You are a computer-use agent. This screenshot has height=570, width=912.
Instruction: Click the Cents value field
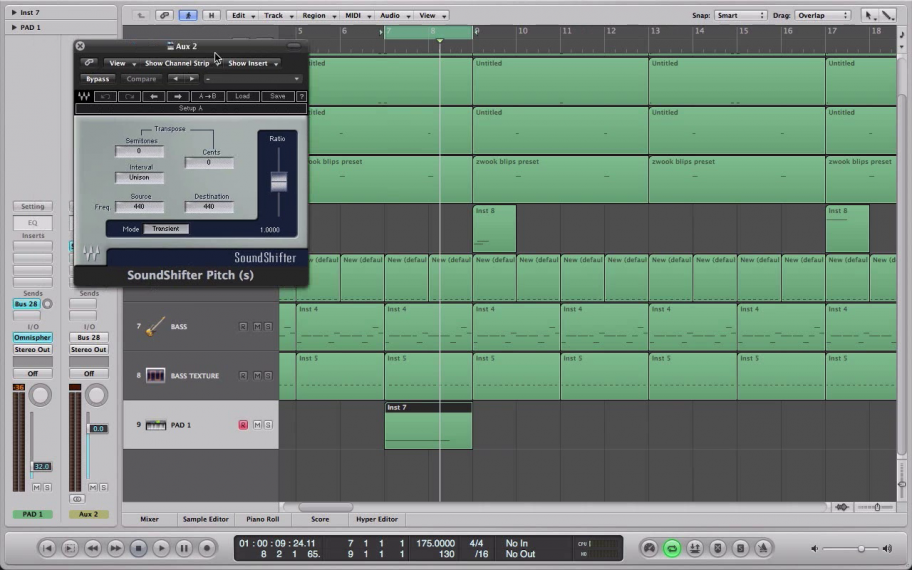coord(209,162)
